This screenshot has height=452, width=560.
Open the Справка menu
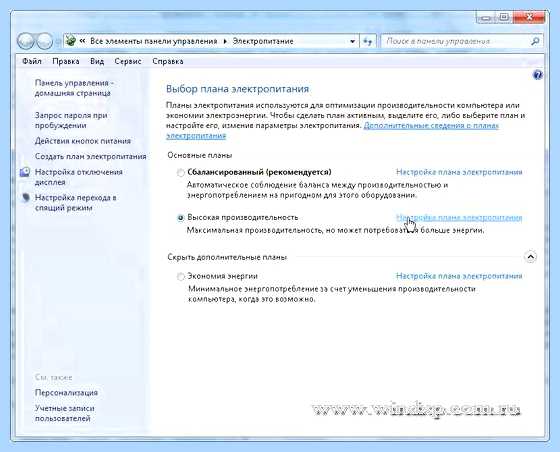point(168,61)
